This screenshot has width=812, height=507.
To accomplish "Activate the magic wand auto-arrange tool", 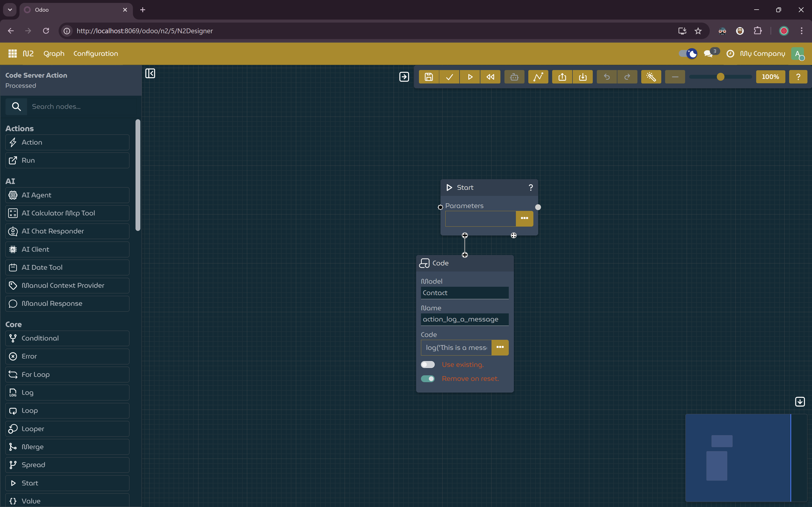I will pyautogui.click(x=651, y=77).
